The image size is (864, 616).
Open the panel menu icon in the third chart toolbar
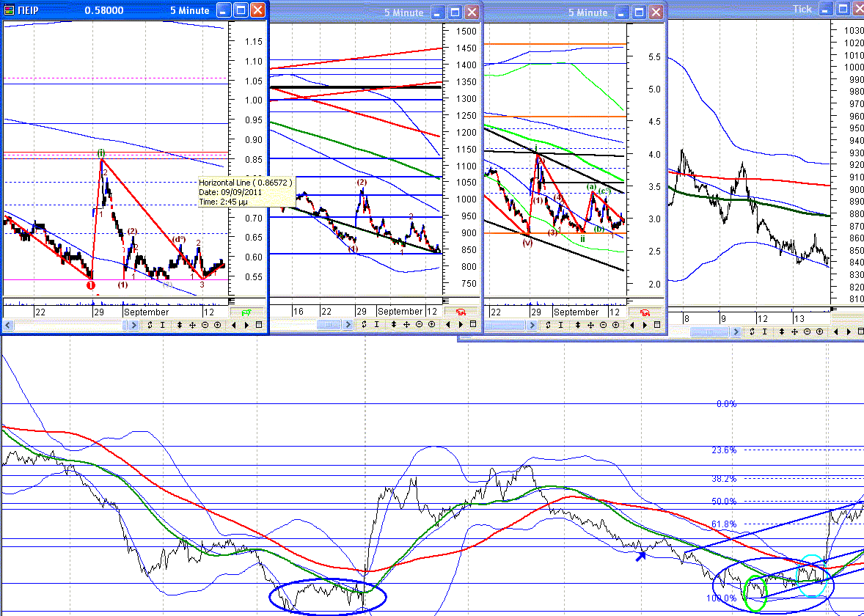(x=657, y=325)
